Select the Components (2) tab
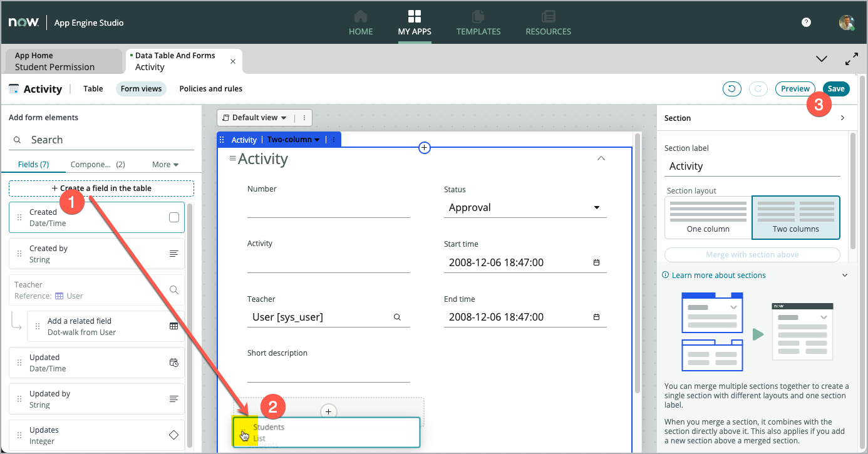The height and width of the screenshot is (454, 868). coord(98,164)
